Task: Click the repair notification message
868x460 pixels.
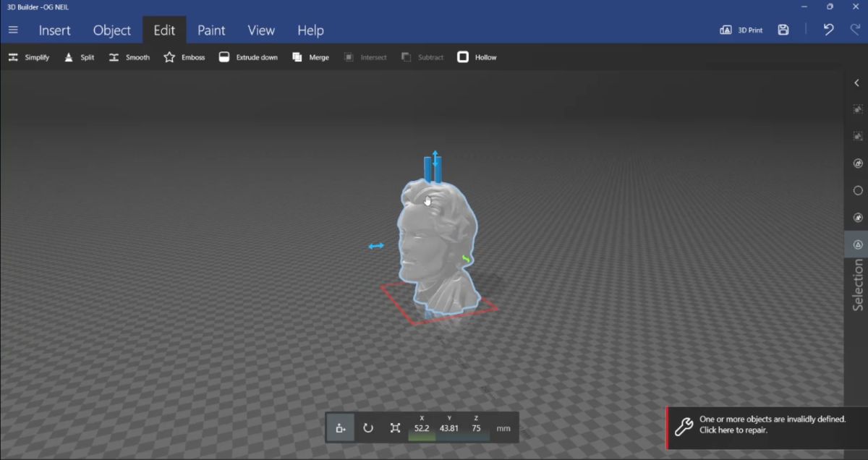Action: click(773, 425)
